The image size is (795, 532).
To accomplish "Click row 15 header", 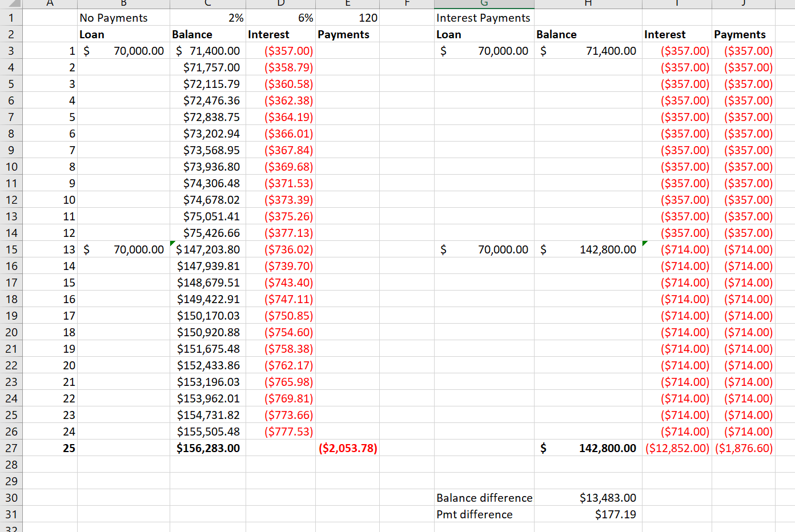I will (11, 249).
